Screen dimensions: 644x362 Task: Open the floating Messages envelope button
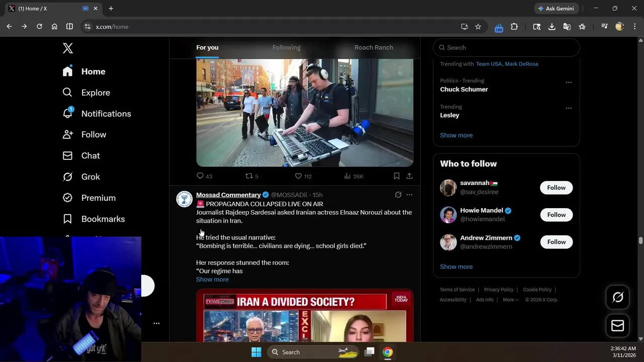[x=618, y=326]
